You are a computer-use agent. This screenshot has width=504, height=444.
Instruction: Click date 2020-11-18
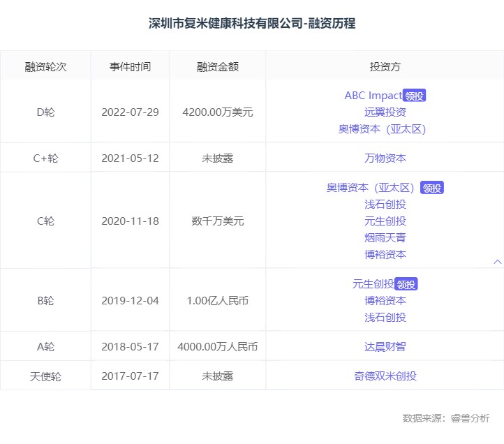(130, 221)
